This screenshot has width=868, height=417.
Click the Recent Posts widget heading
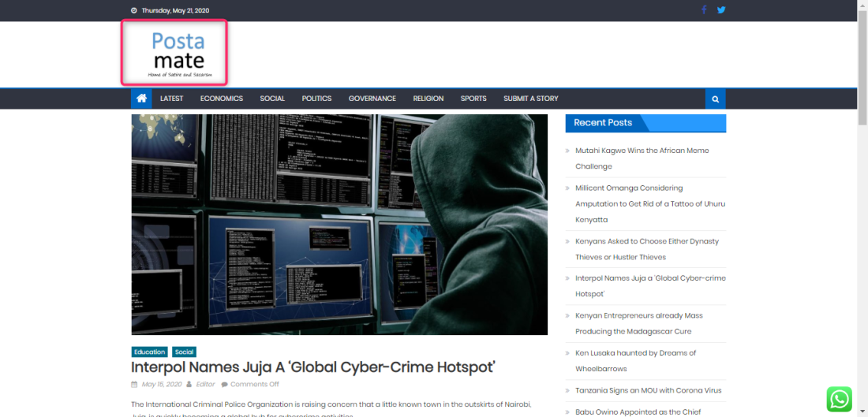[603, 123]
